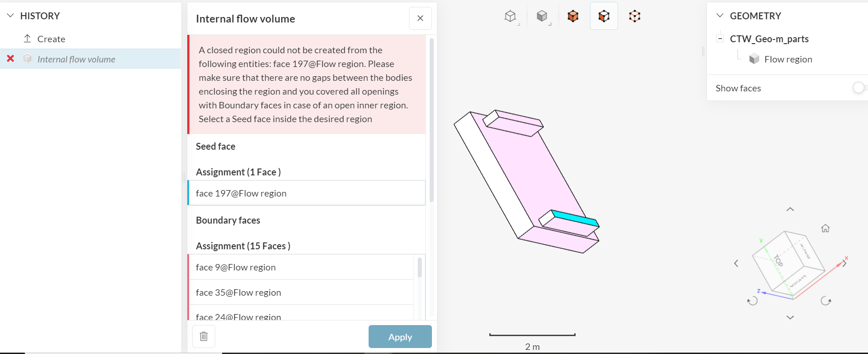Click the counterclockwise rotate arrow near navigation cube
This screenshot has width=868, height=354.
[752, 301]
